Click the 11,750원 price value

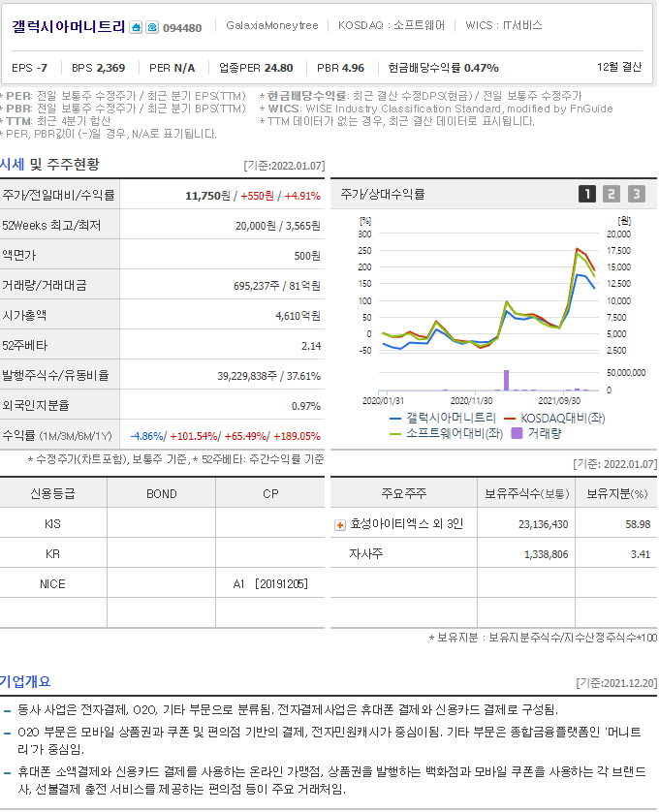[207, 196]
